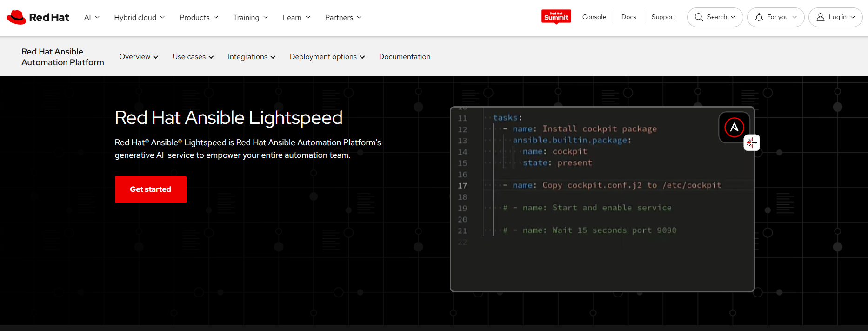The width and height of the screenshot is (868, 331).
Task: Open the Docs link
Action: click(628, 17)
